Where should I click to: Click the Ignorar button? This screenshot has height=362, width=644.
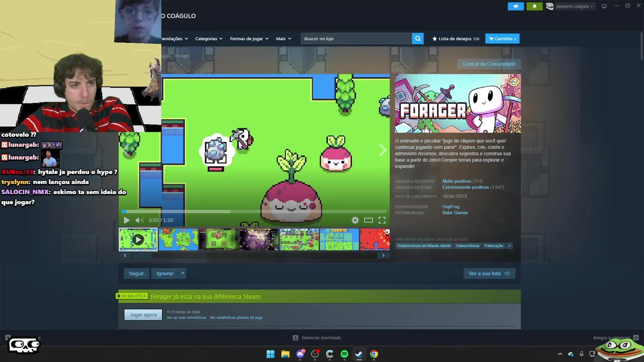tap(165, 274)
